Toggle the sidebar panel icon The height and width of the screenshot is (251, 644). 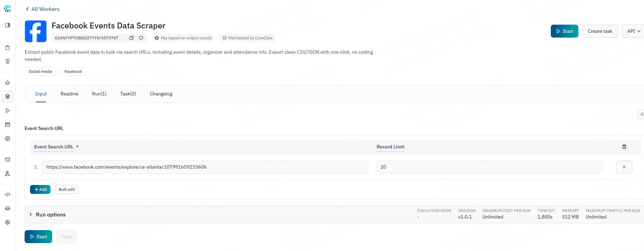coord(8,25)
